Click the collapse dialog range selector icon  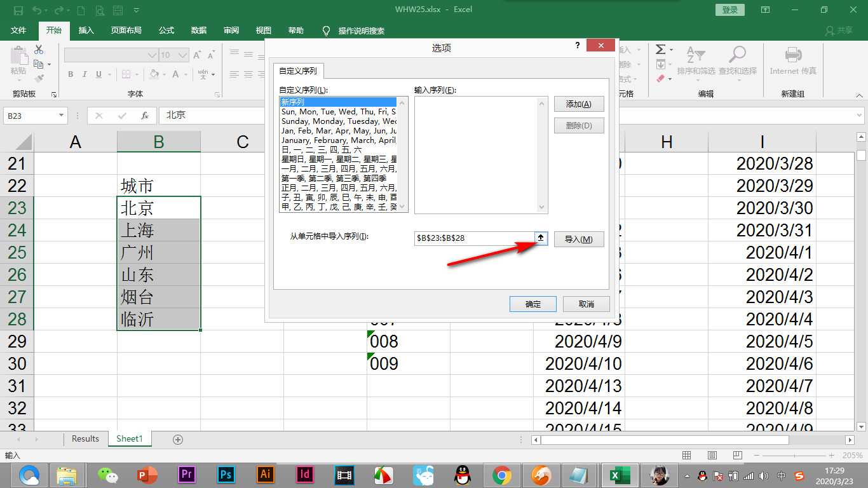pos(541,238)
